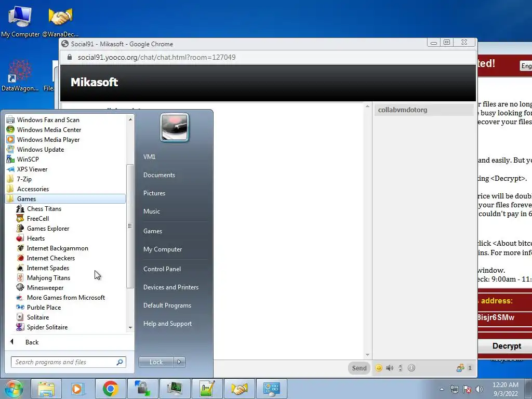Screen dimensions: 532x399
Task: Launch FreeCell game
Action: [x=37, y=219]
